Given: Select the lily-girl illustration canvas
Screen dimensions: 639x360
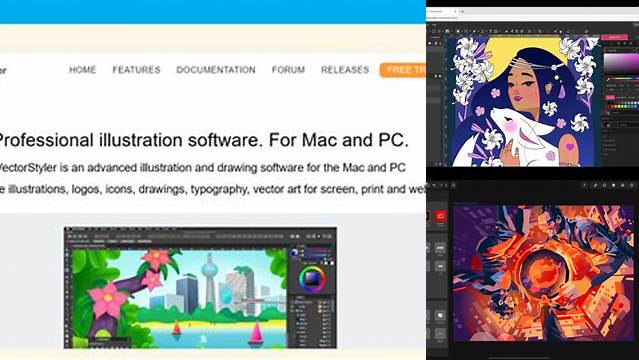Looking at the screenshot, I should click(524, 101).
